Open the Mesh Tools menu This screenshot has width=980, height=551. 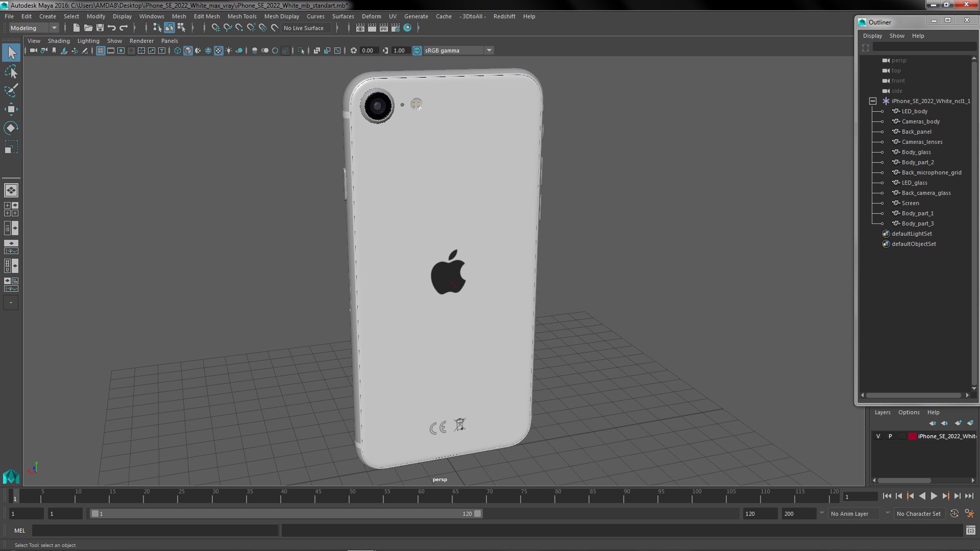click(242, 16)
